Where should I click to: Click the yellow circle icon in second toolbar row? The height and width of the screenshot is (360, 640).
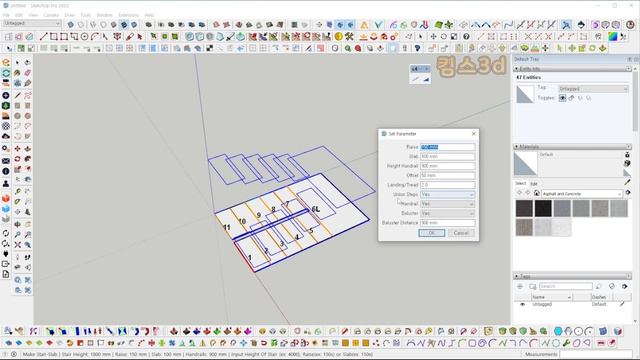338,37
